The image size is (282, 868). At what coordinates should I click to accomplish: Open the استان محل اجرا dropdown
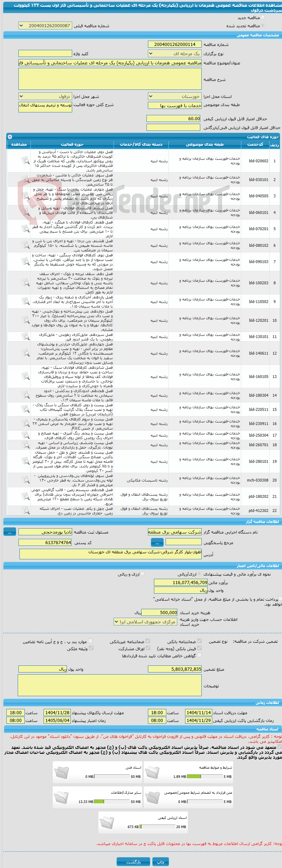click(x=175, y=96)
